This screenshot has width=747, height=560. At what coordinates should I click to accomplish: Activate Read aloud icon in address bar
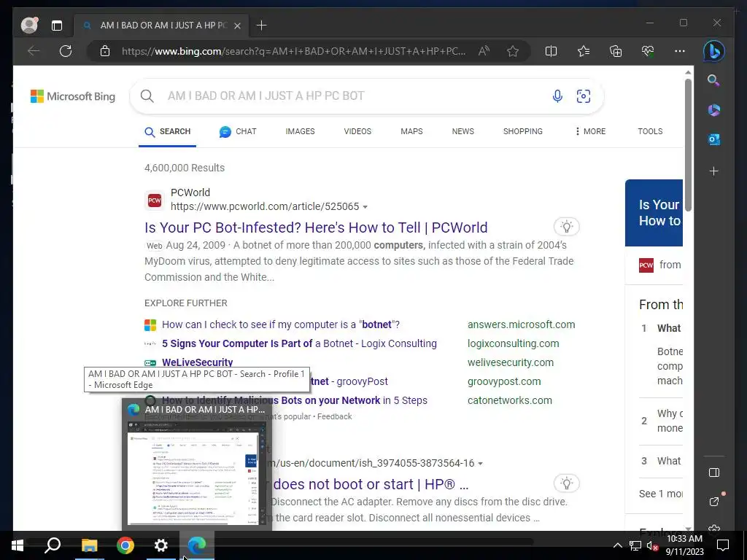tap(484, 51)
